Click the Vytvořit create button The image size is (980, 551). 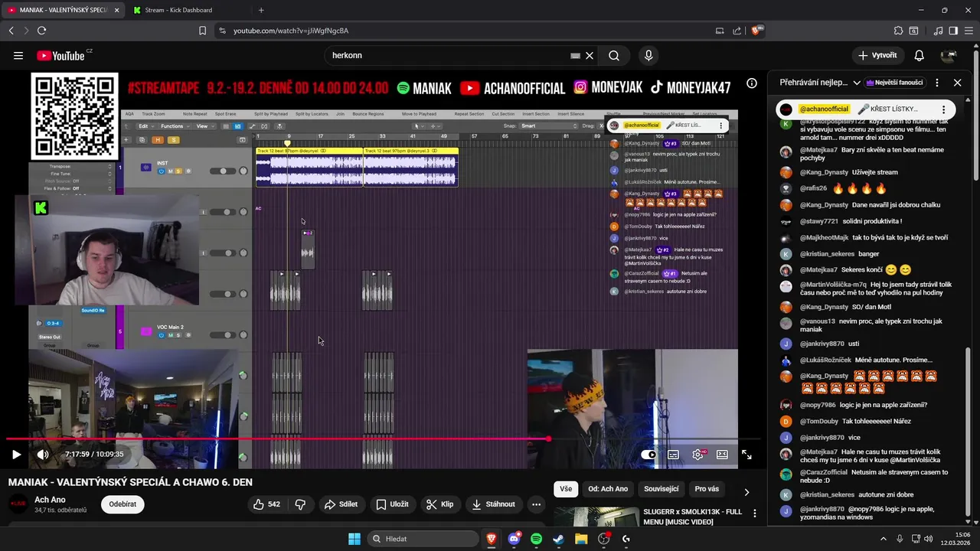click(877, 55)
